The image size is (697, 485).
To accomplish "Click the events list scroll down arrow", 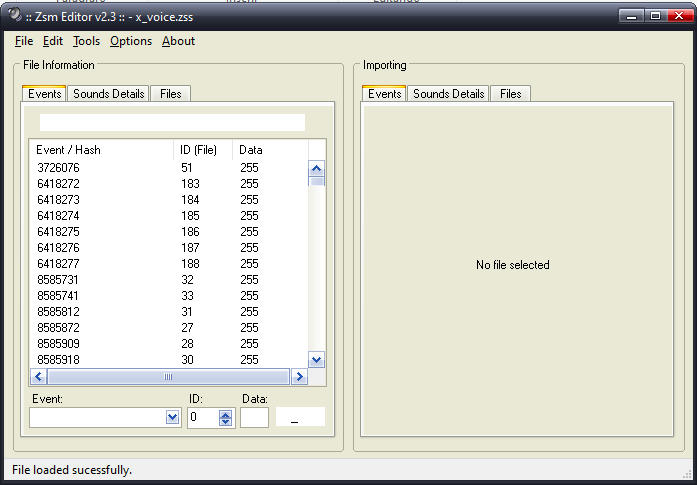I will pos(316,360).
